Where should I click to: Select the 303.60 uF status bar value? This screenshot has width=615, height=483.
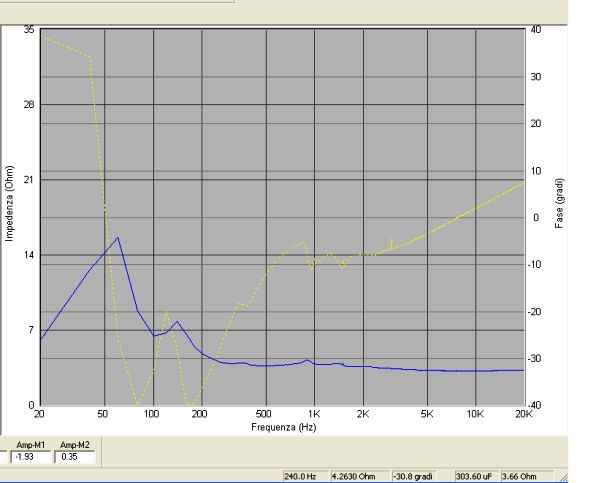tap(477, 477)
